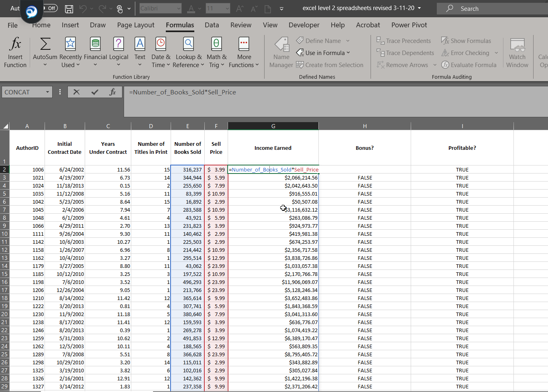Click the Insert Function fx icon
Screen dimensions: 548x392
tap(15, 44)
